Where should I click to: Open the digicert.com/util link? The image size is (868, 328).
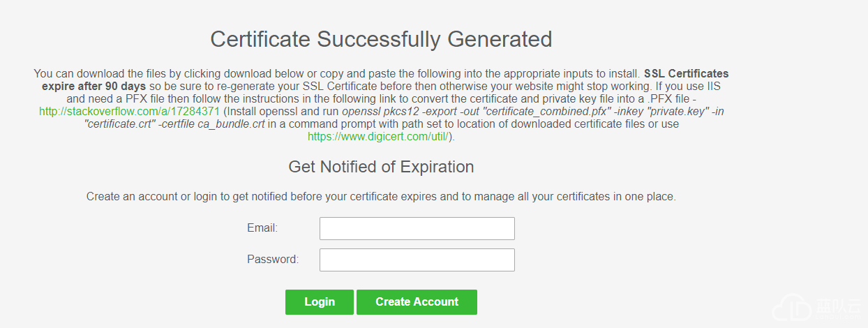pyautogui.click(x=380, y=137)
